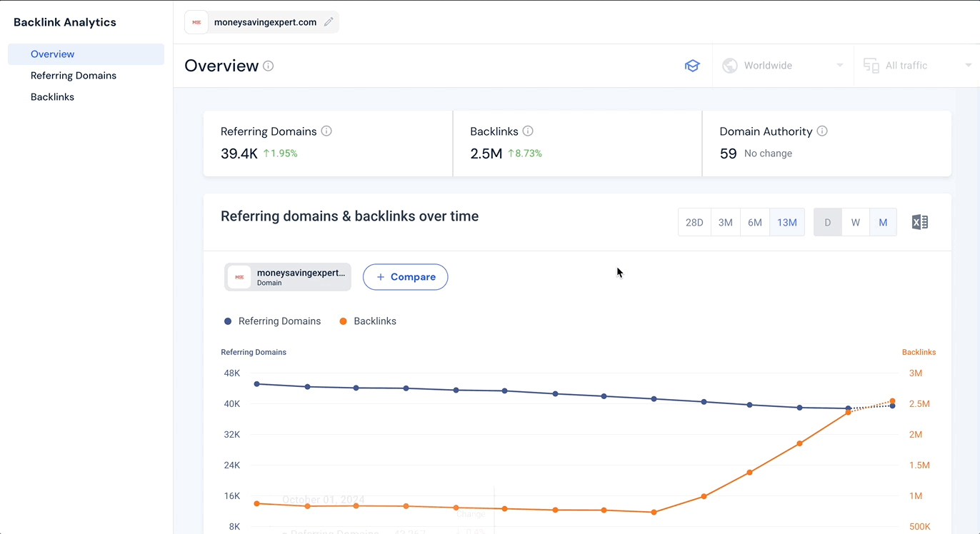Click the graduation cap learning icon

tap(692, 66)
